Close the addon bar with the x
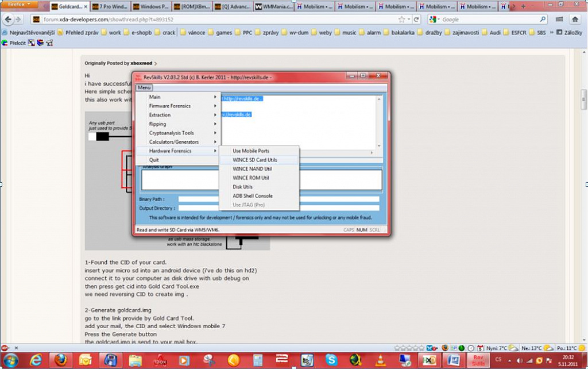Screen dimensions: 588x369 (x=16, y=348)
